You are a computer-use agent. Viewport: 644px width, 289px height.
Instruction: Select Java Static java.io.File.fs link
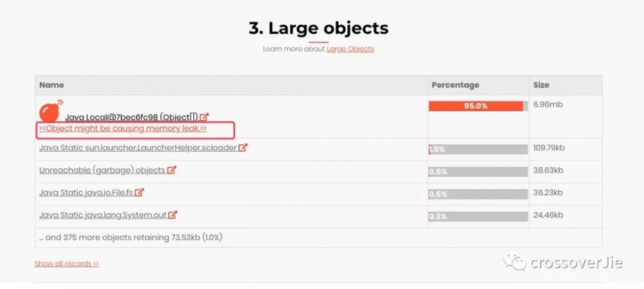coord(86,192)
